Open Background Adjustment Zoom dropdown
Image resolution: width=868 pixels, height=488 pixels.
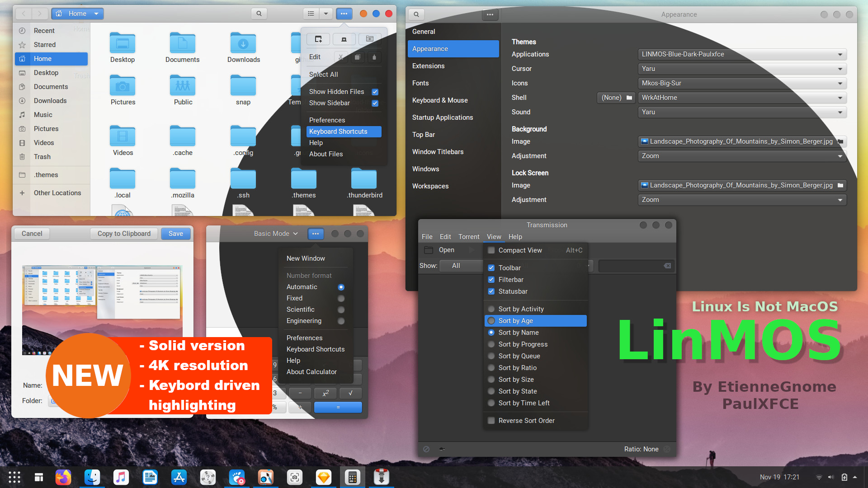pos(742,156)
